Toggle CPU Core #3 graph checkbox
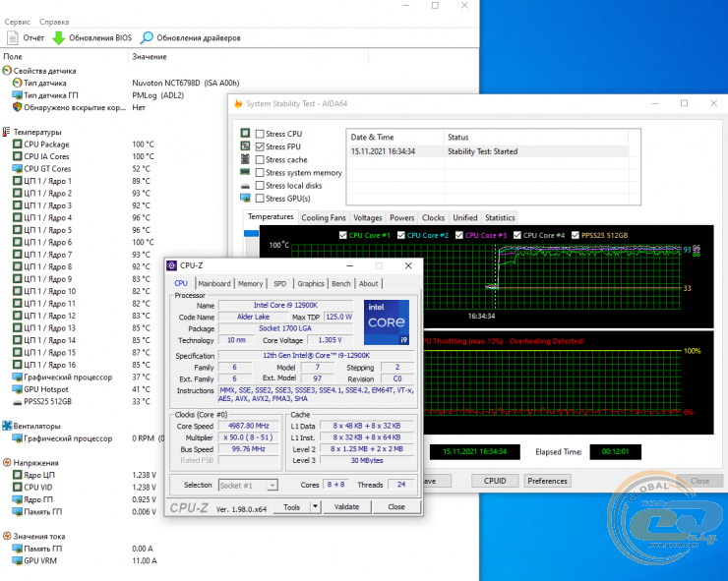Screen dimensions: 728x581 coord(459,235)
